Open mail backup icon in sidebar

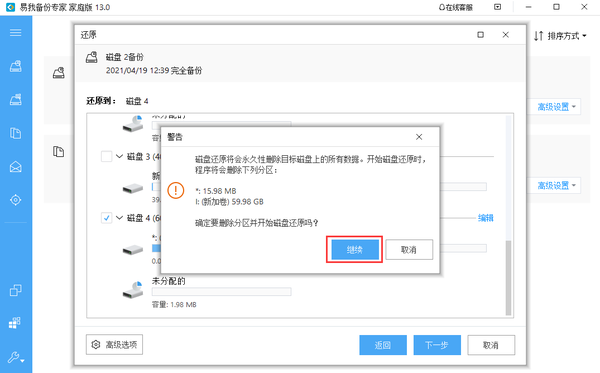click(x=15, y=167)
